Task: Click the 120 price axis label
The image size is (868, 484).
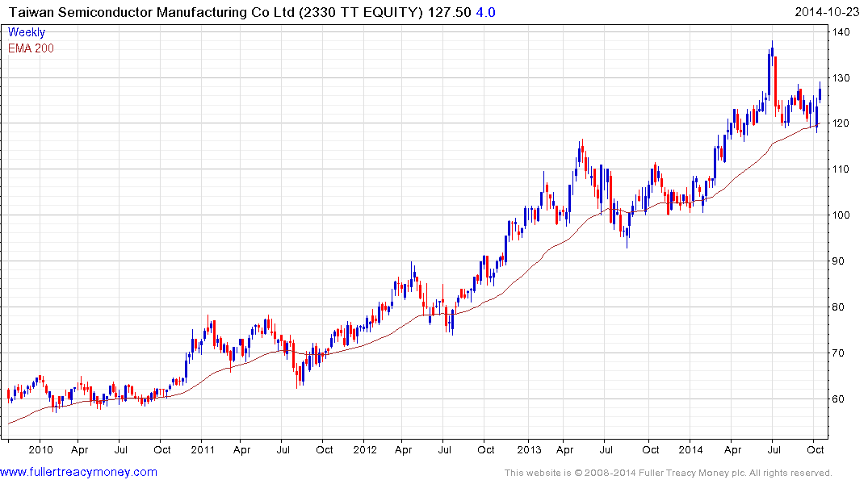Action: coord(845,123)
